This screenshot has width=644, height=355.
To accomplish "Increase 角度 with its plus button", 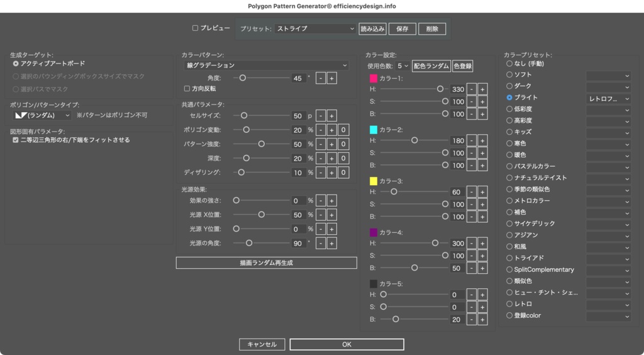I will pos(331,78).
